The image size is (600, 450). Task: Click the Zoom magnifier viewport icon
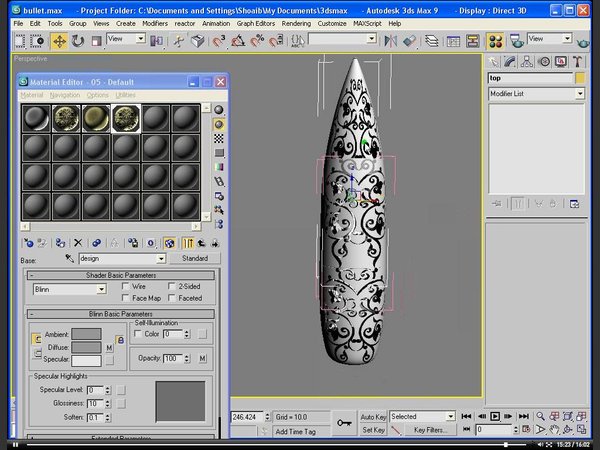[541, 416]
